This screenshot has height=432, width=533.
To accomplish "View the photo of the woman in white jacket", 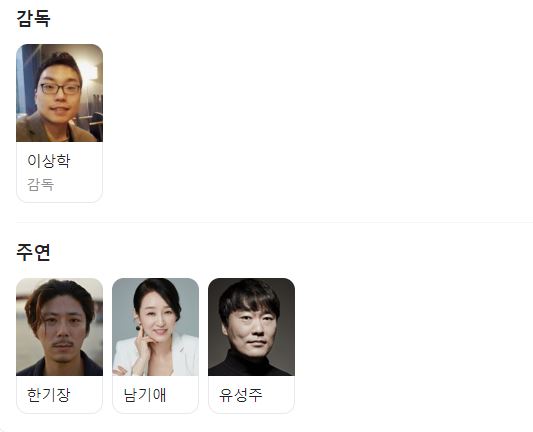I will point(155,327).
